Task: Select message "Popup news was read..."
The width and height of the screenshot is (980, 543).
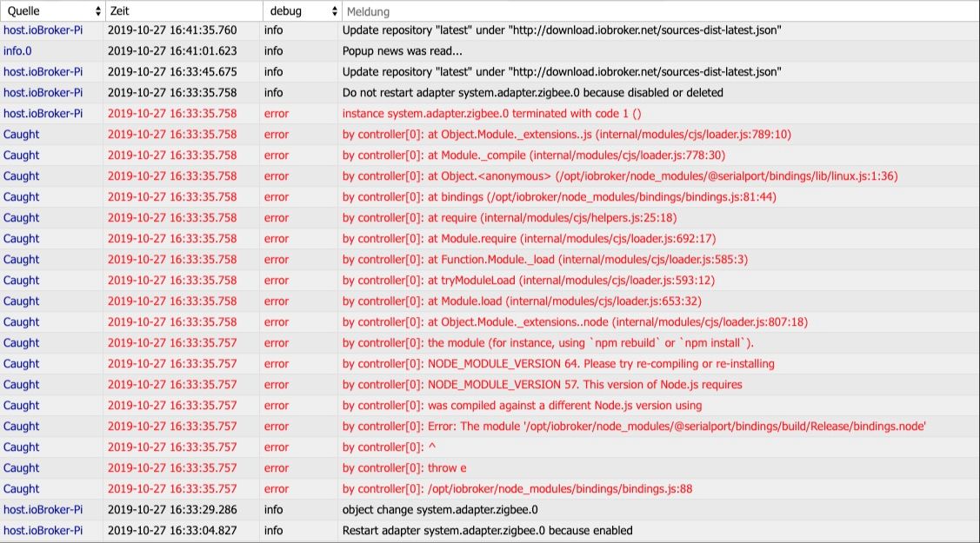Action: coord(403,51)
